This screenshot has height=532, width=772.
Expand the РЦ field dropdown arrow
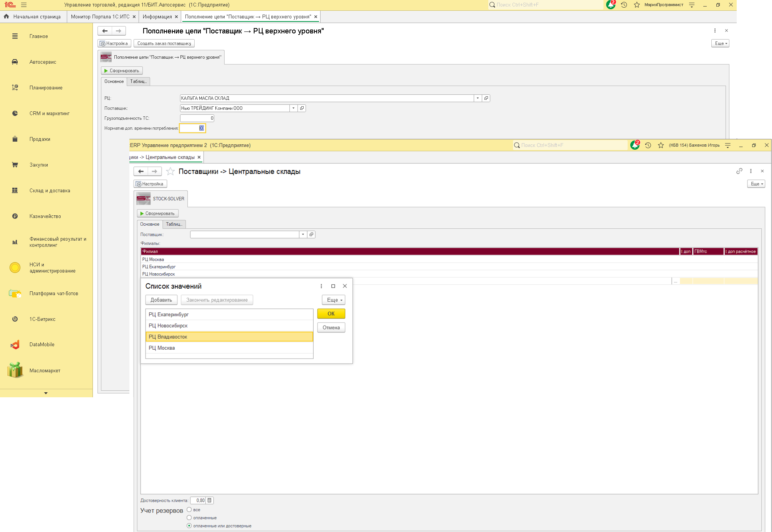pyautogui.click(x=478, y=98)
